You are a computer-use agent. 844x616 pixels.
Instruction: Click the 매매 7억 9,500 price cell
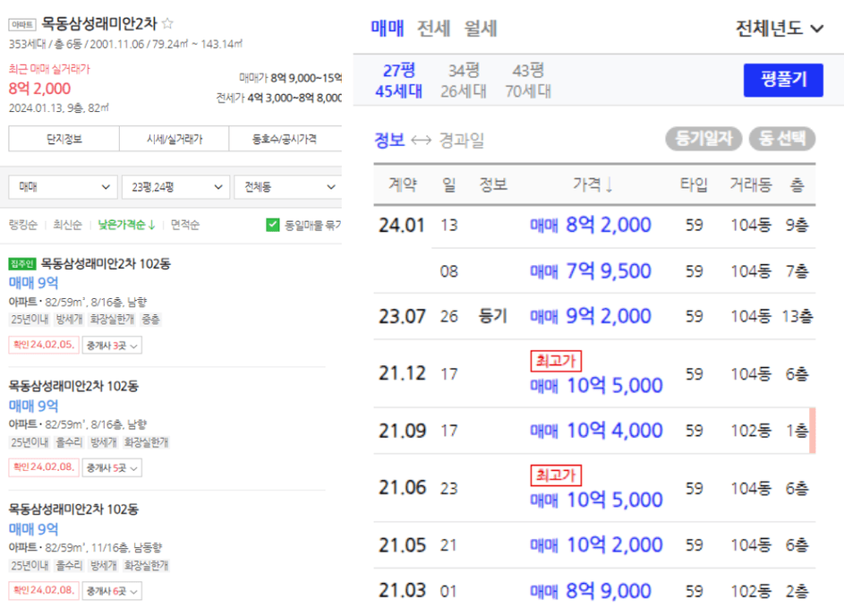click(x=591, y=271)
